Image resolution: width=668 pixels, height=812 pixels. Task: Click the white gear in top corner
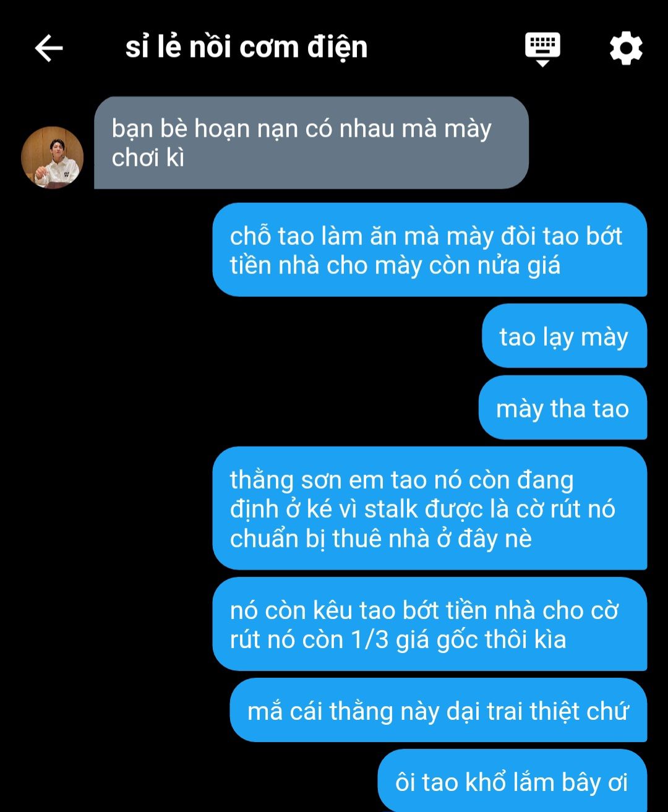tap(626, 48)
